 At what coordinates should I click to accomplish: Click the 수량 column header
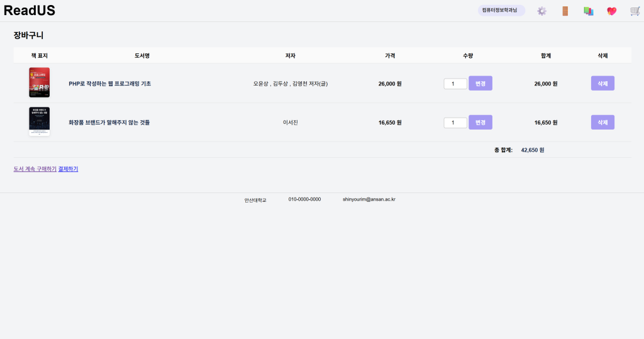point(468,55)
